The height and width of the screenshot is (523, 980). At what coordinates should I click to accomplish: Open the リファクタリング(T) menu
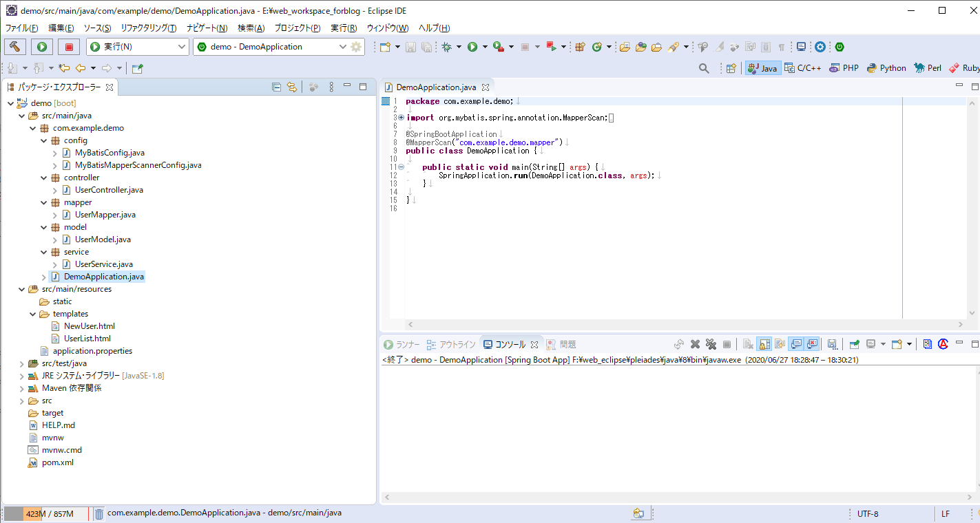click(148, 28)
